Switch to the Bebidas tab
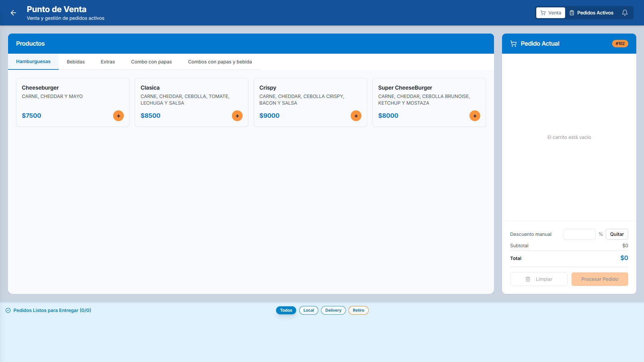This screenshot has height=362, width=644. (x=76, y=62)
